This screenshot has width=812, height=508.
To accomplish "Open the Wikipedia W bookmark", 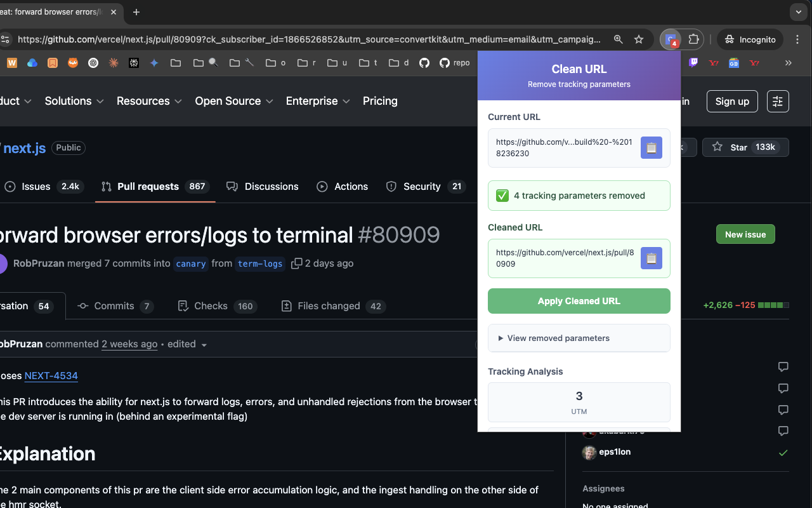I will point(11,63).
